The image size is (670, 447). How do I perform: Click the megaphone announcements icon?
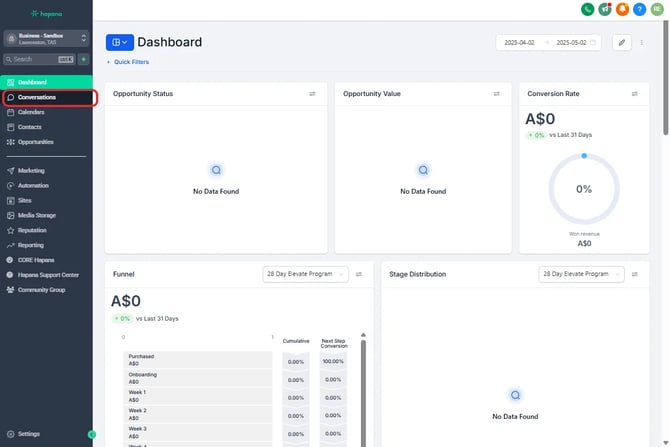(x=605, y=9)
